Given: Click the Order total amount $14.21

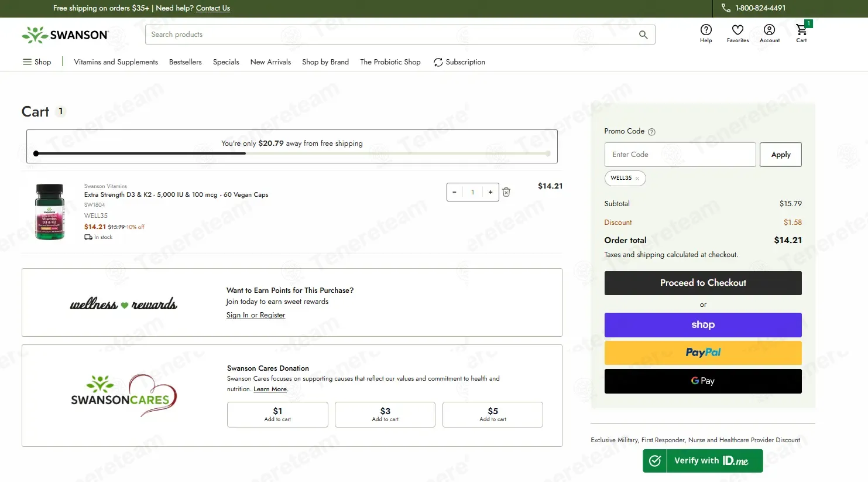Looking at the screenshot, I should (788, 240).
